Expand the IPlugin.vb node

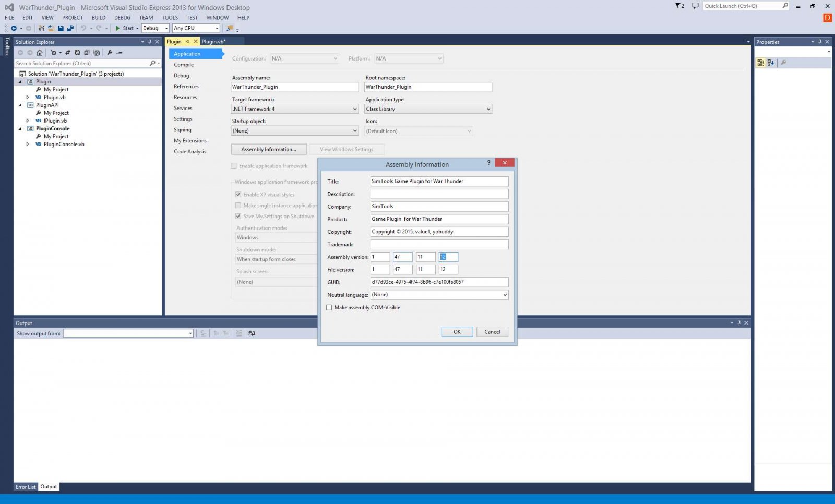click(x=28, y=121)
